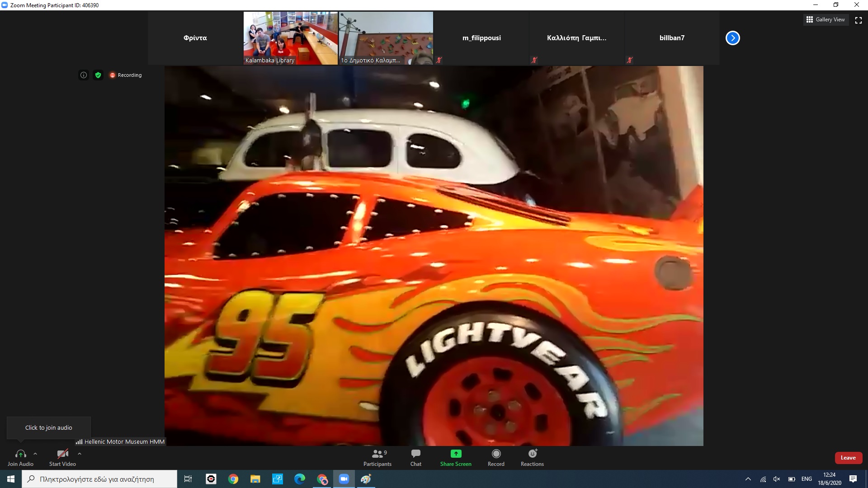Screen dimensions: 868x488
Task: Open the Participants panel
Action: [x=377, y=457]
